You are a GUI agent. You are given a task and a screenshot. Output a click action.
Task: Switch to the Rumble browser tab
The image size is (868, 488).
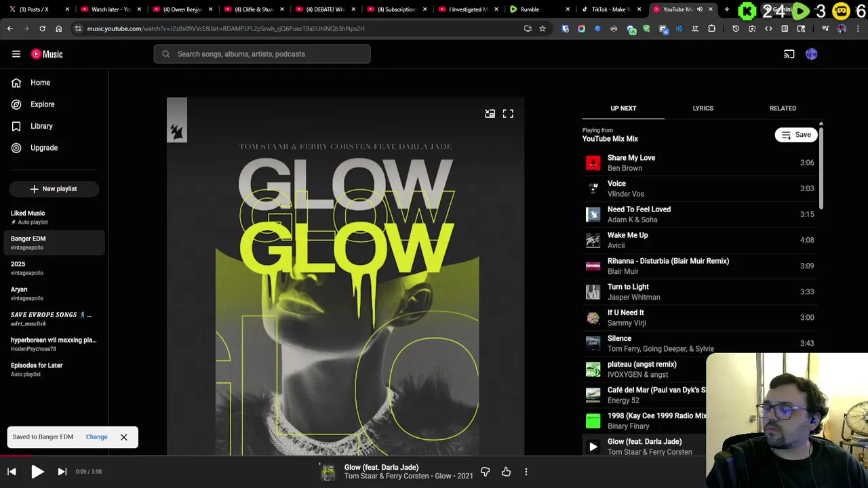click(x=539, y=9)
